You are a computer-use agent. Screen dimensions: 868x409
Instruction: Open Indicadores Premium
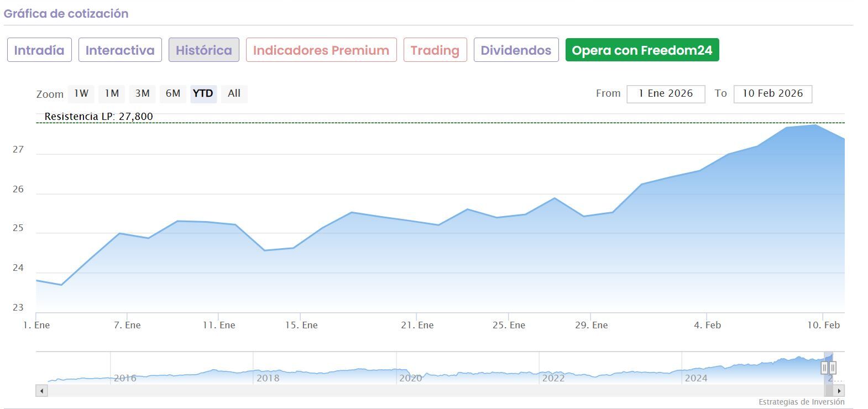coord(321,50)
